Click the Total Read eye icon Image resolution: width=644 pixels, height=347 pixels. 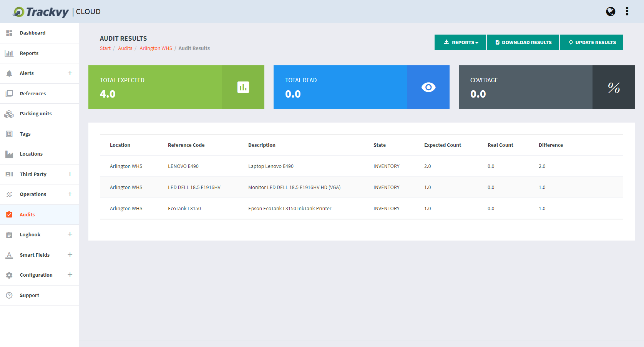pyautogui.click(x=428, y=87)
